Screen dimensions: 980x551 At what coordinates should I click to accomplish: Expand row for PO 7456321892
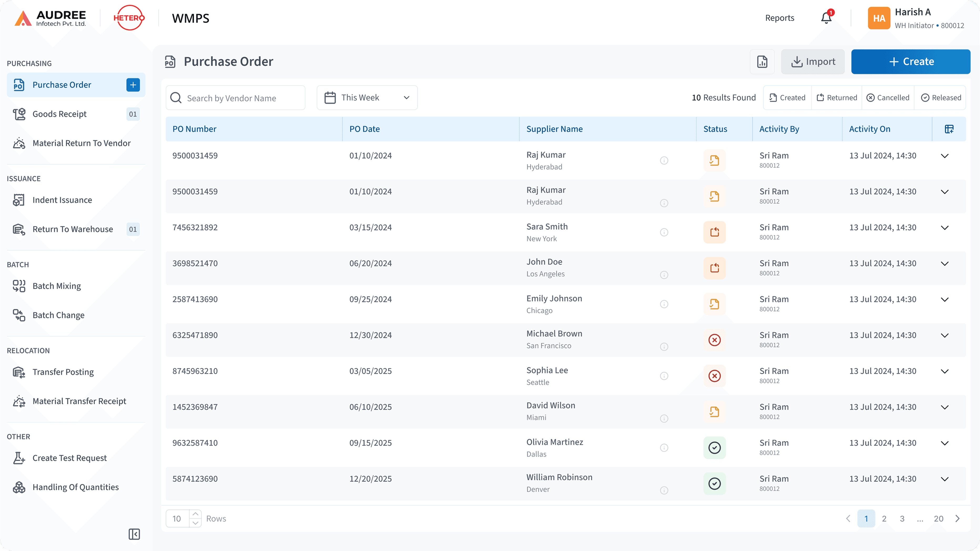(945, 228)
